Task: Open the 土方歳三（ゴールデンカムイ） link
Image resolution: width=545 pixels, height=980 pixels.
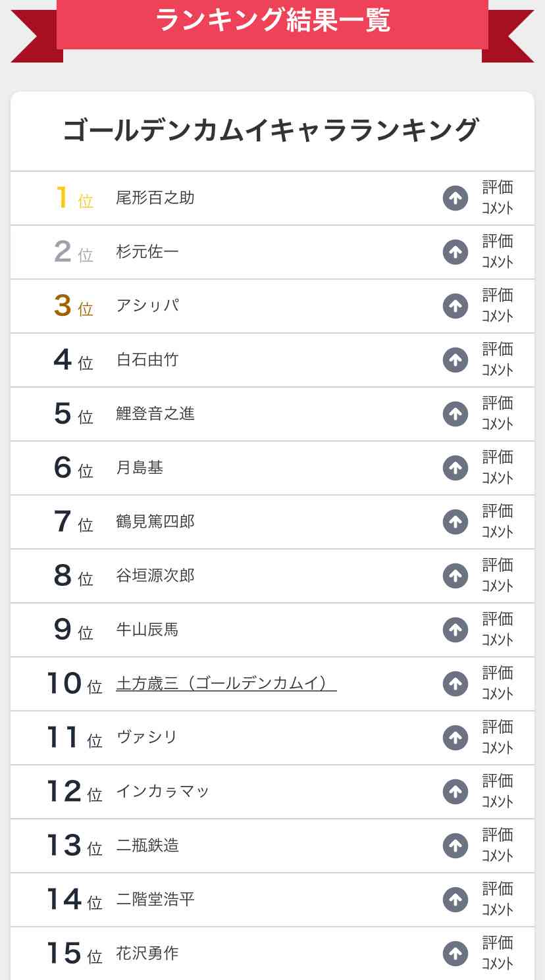Action: 226,684
